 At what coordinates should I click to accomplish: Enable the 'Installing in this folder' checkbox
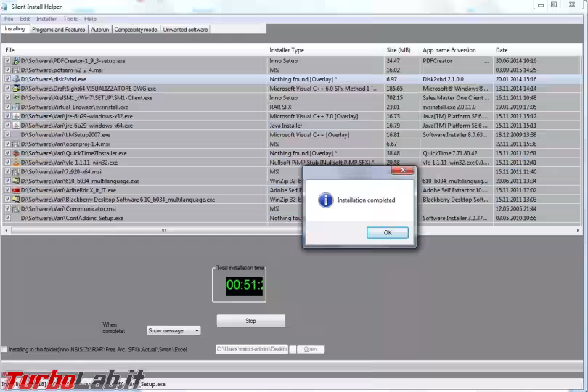4,349
